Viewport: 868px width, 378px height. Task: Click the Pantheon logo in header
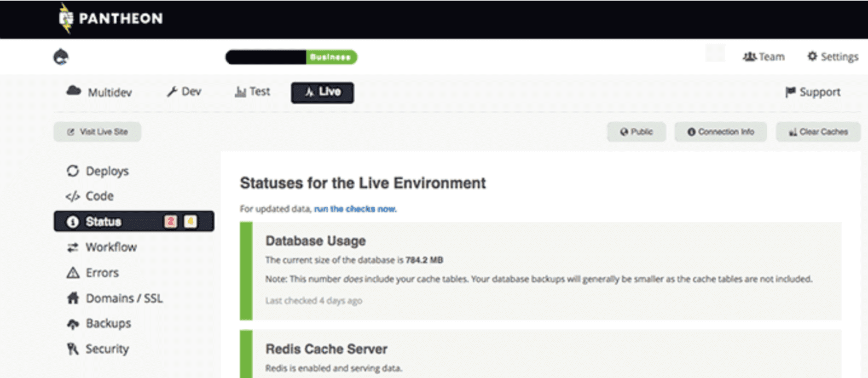[x=111, y=19]
